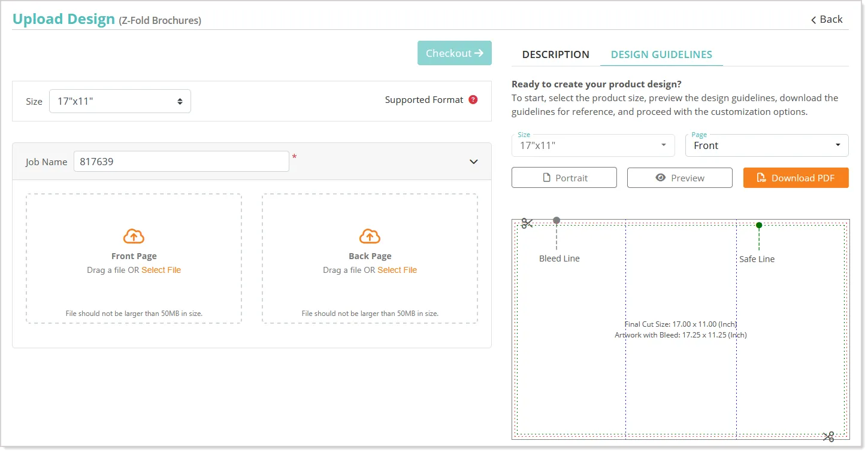Viewport: 868px width, 453px height.
Task: Select the Design Guidelines tab
Action: click(661, 54)
